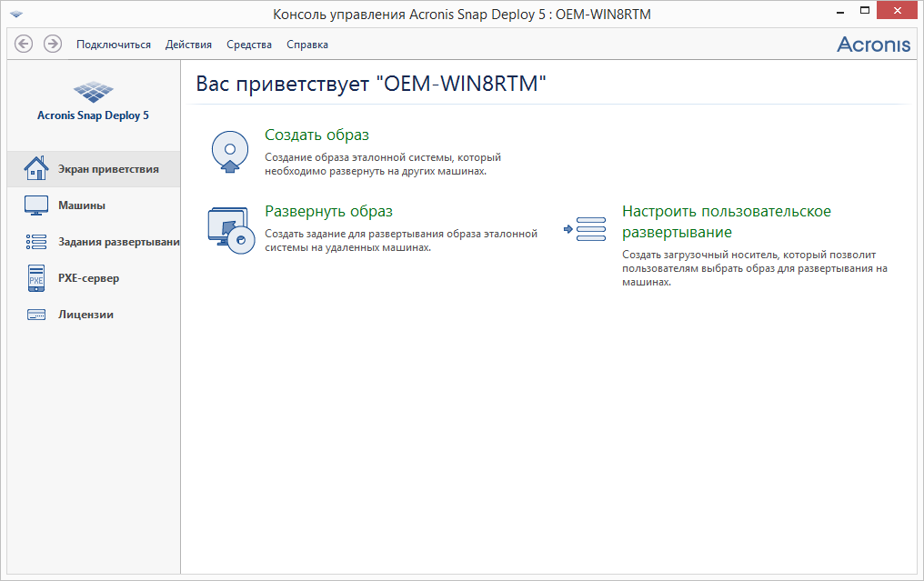Viewport: 924px width, 581px height.
Task: Click the Acronis Snap Deploy 5 sidebar logo
Action: 93,101
